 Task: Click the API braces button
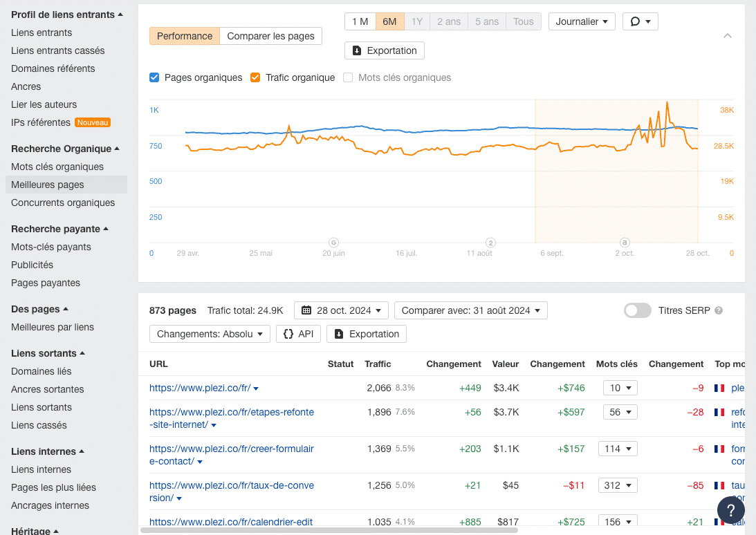(298, 334)
